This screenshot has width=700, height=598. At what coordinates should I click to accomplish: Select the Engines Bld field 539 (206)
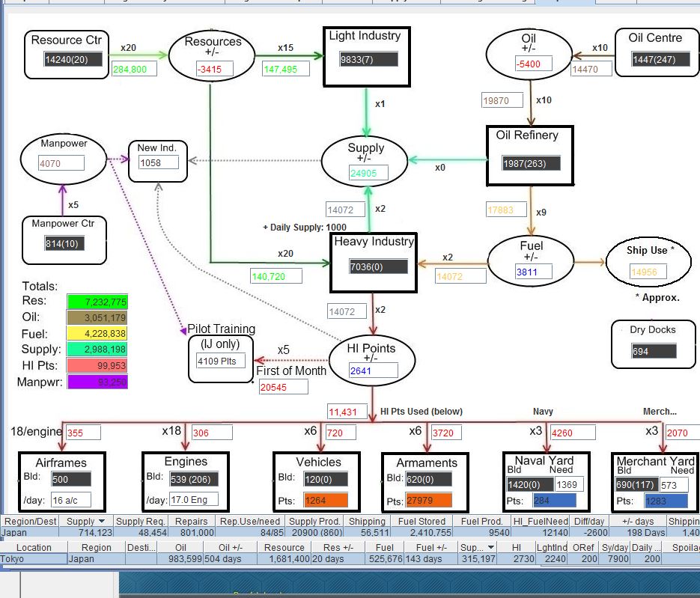tap(194, 479)
